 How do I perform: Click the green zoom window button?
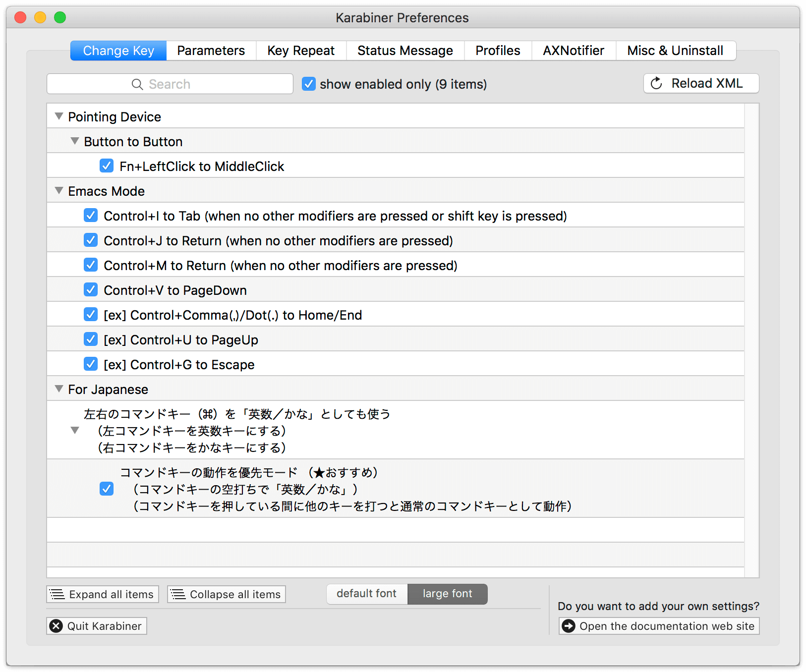click(x=60, y=17)
